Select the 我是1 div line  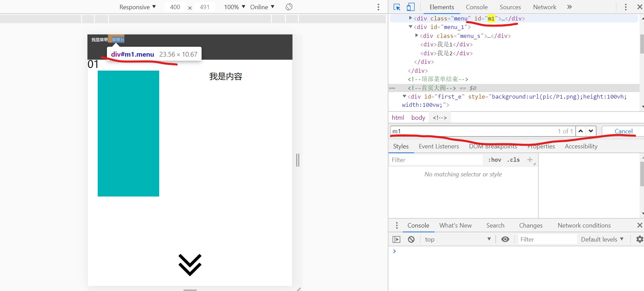click(446, 44)
